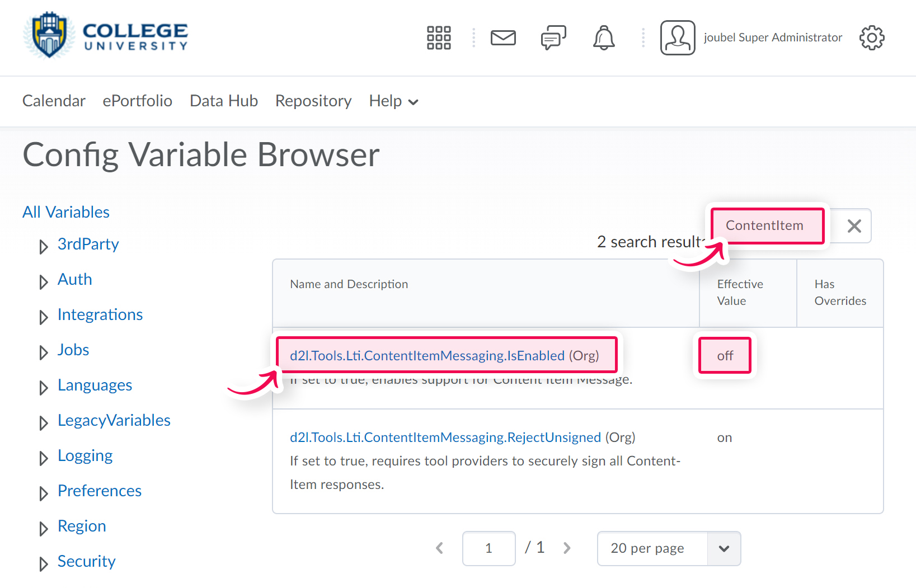Viewport: 916px width, 588px height.
Task: Go to previous results page arrow
Action: 440,548
